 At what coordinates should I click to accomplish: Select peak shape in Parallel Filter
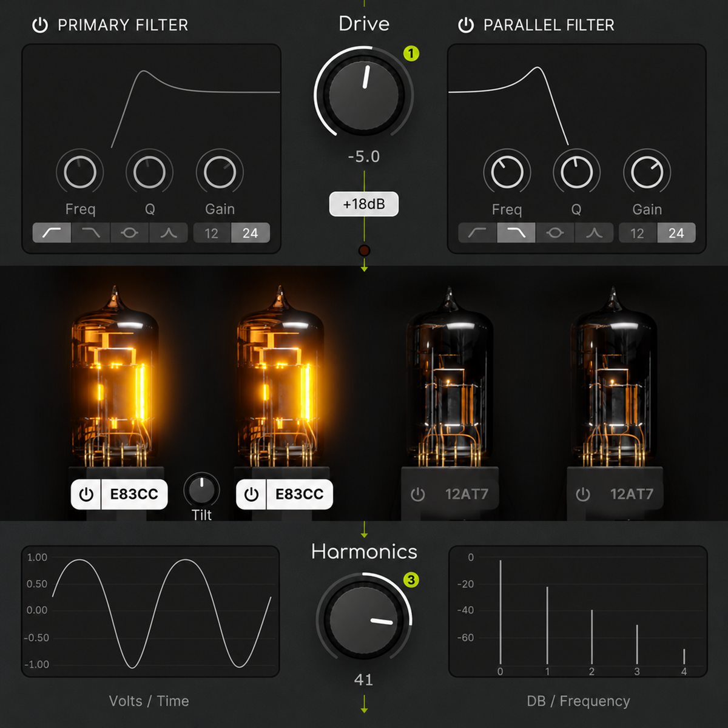pyautogui.click(x=594, y=233)
